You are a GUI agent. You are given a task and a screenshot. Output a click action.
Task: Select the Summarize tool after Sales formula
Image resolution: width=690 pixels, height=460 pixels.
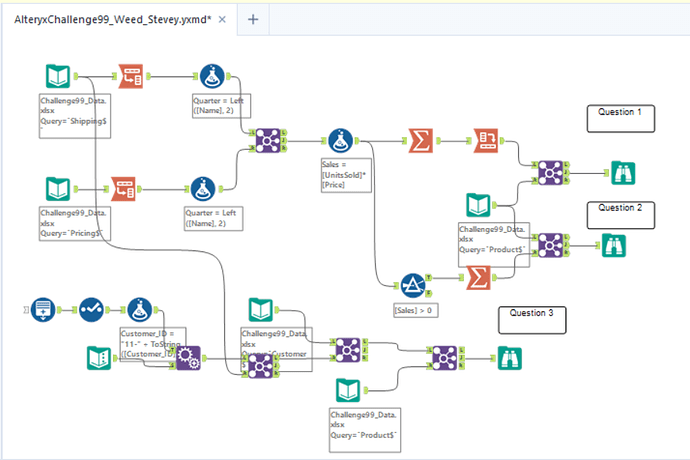[x=418, y=141]
